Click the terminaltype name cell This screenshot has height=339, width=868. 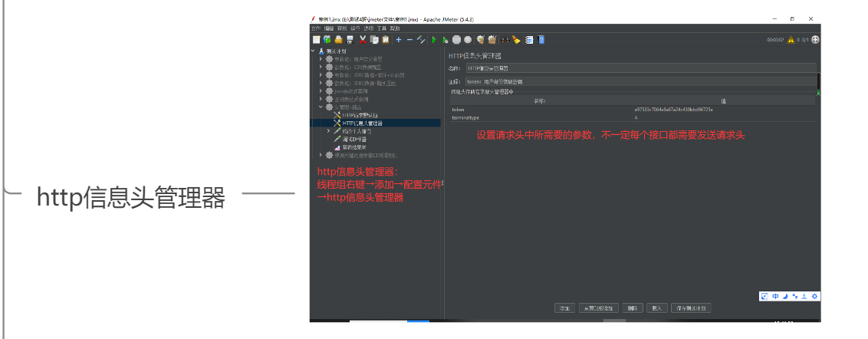tap(540, 118)
